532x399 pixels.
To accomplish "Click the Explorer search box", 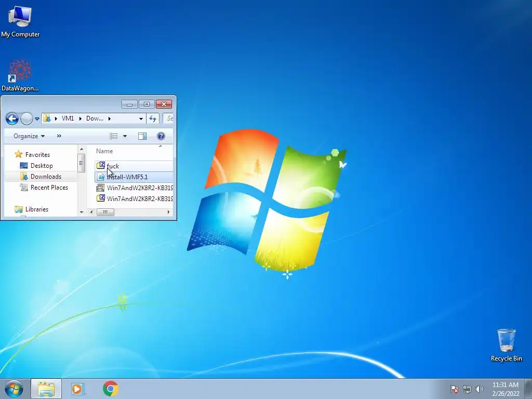I will 168,118.
